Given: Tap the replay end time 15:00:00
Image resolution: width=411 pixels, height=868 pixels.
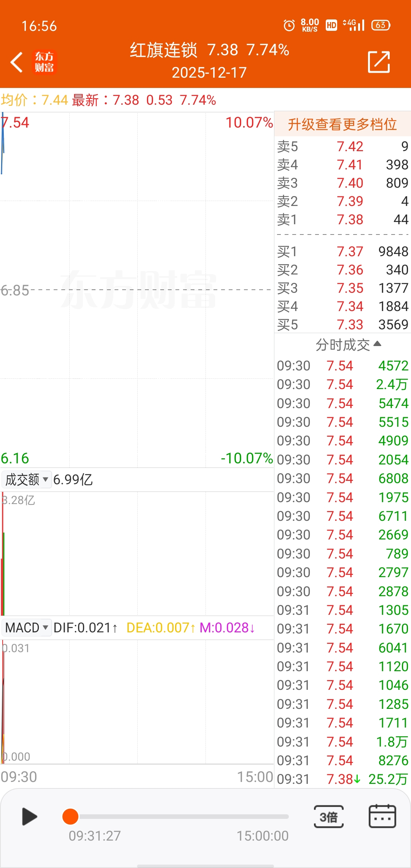Looking at the screenshot, I should coord(263,836).
